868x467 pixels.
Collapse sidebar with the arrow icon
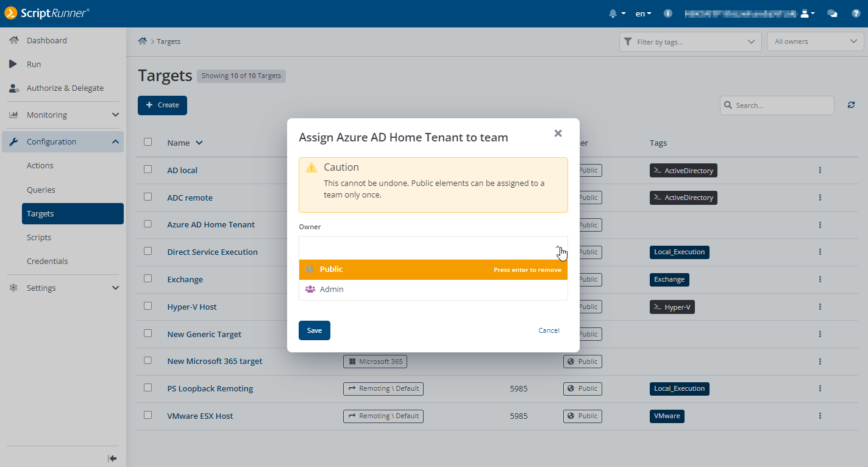(x=112, y=458)
